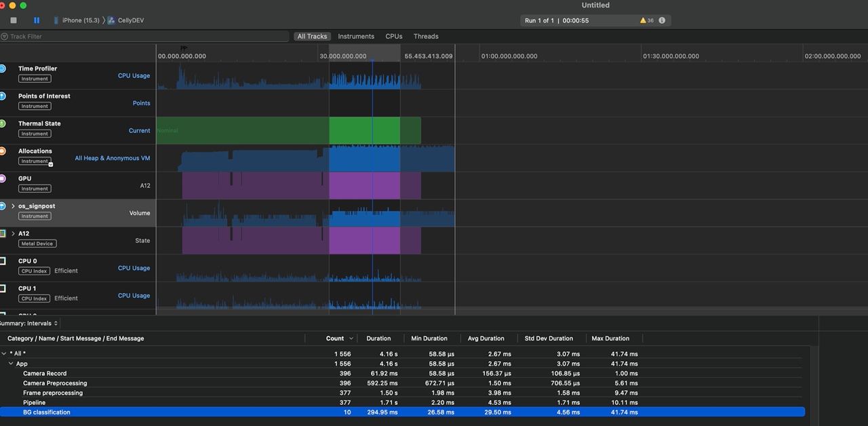
Task: Click the os_signpost instrument icon
Action: point(3,206)
